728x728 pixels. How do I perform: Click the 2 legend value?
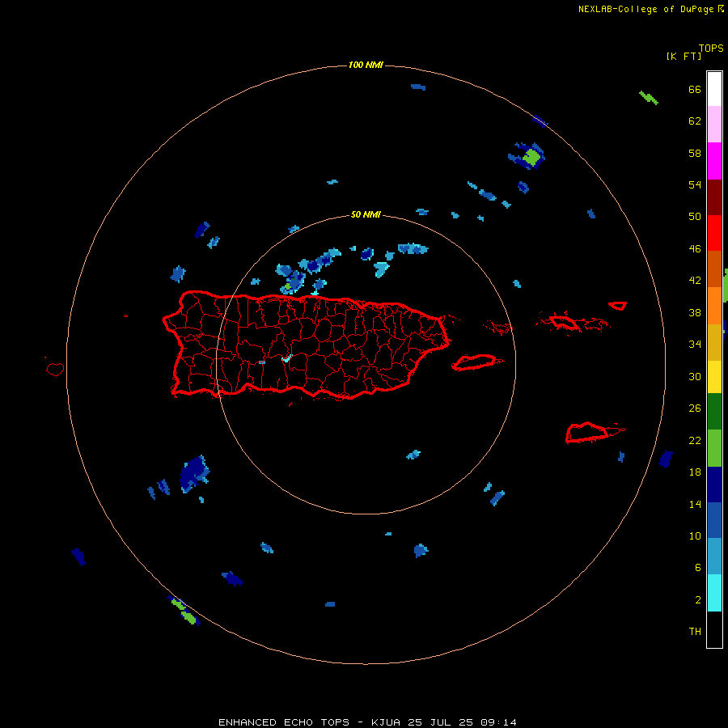(698, 600)
